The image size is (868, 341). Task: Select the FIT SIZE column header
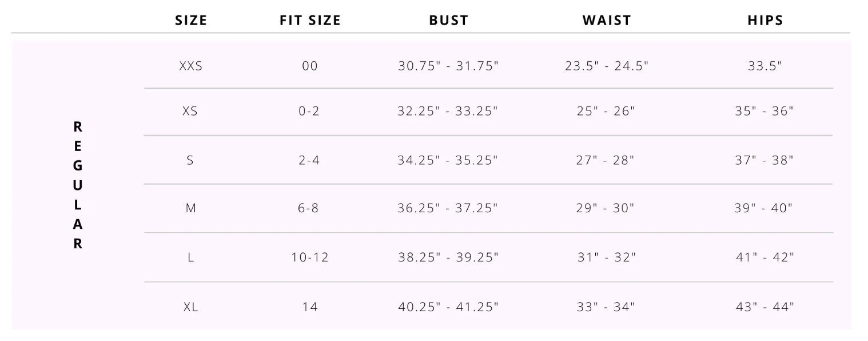pos(310,21)
